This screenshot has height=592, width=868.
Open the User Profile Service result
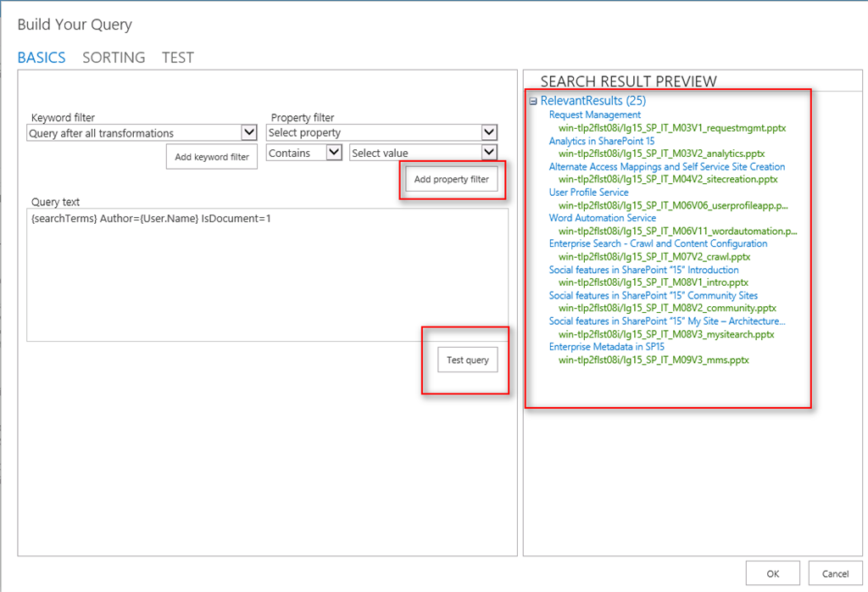588,193
